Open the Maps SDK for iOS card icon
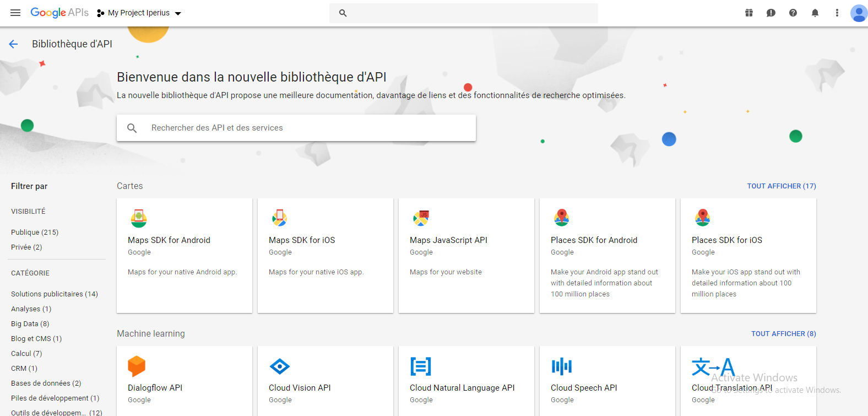This screenshot has width=868, height=416. (280, 218)
